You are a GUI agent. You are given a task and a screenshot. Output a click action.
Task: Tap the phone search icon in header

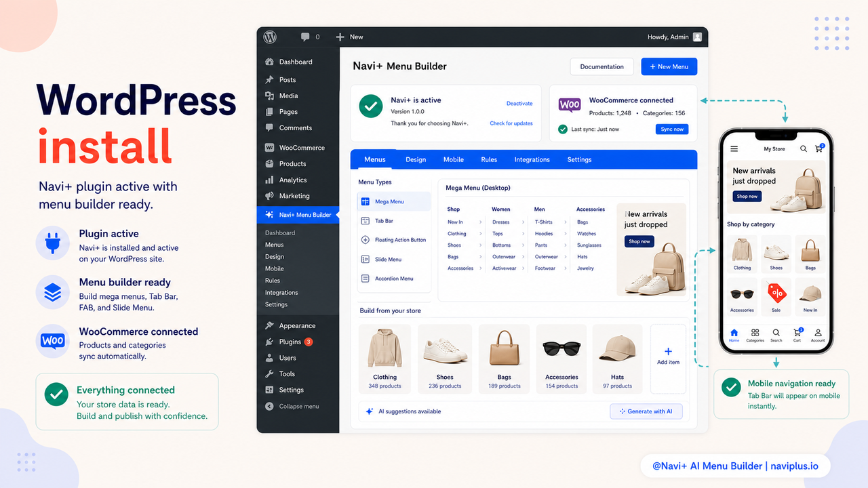click(804, 148)
